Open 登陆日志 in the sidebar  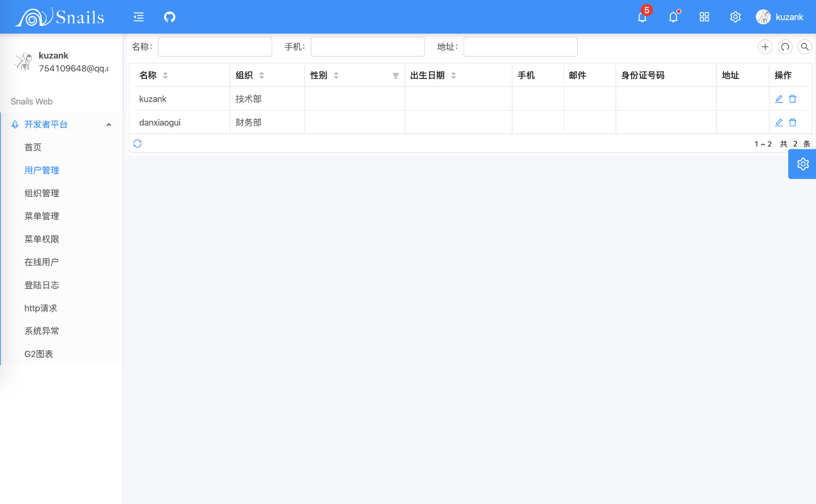point(42,285)
